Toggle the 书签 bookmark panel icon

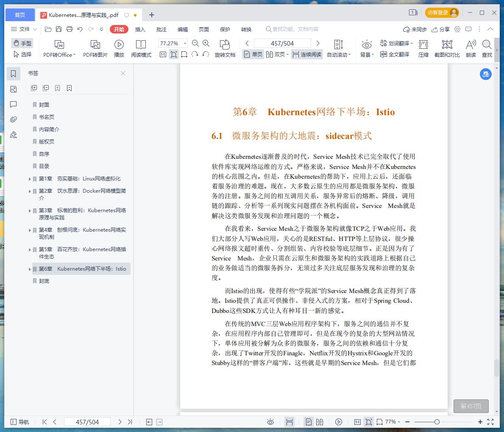pos(14,74)
